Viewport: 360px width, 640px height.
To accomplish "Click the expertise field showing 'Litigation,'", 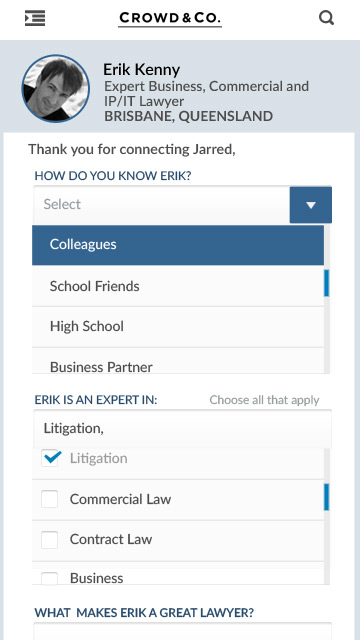I will pos(182,429).
